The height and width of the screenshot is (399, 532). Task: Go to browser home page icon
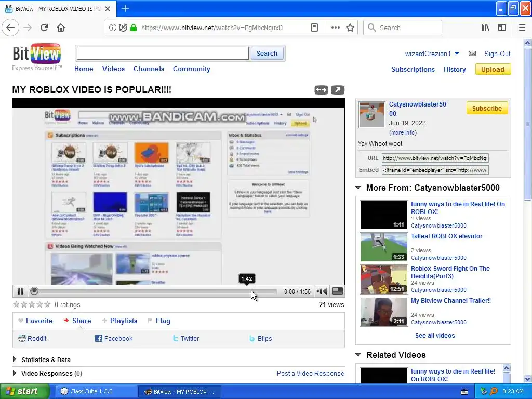pos(61,28)
